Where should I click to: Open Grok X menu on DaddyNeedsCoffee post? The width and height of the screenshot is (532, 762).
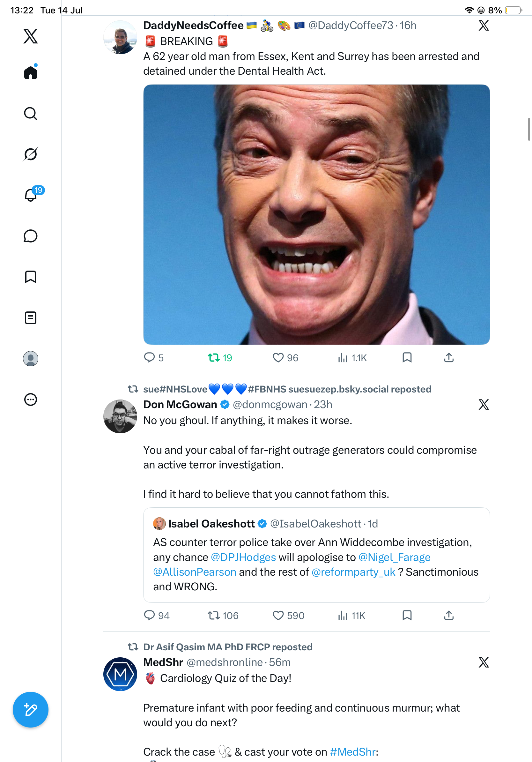pyautogui.click(x=484, y=25)
